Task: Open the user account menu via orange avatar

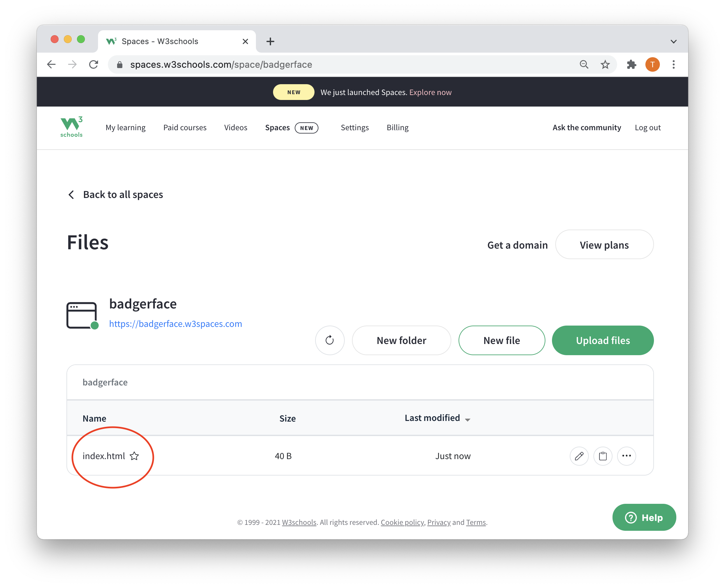Action: (x=652, y=64)
